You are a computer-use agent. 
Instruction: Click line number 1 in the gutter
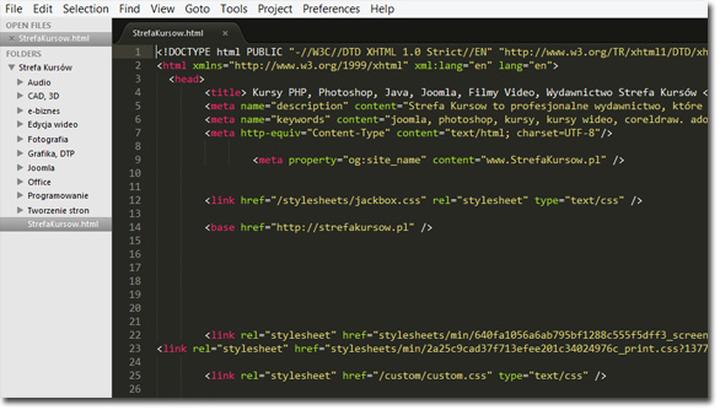137,52
